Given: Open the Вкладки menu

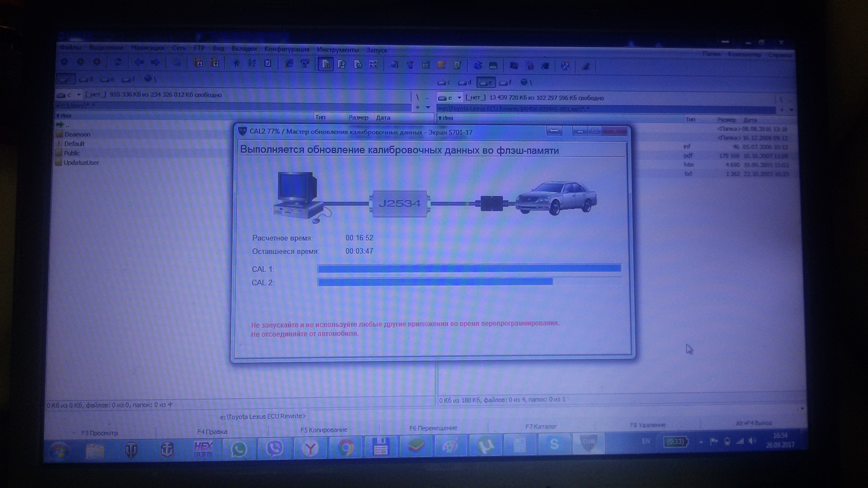Looking at the screenshot, I should coord(244,48).
